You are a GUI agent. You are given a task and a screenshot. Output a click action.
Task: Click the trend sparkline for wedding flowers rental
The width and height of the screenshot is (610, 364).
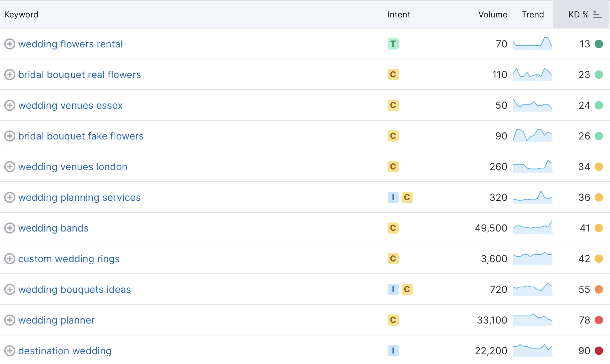533,44
